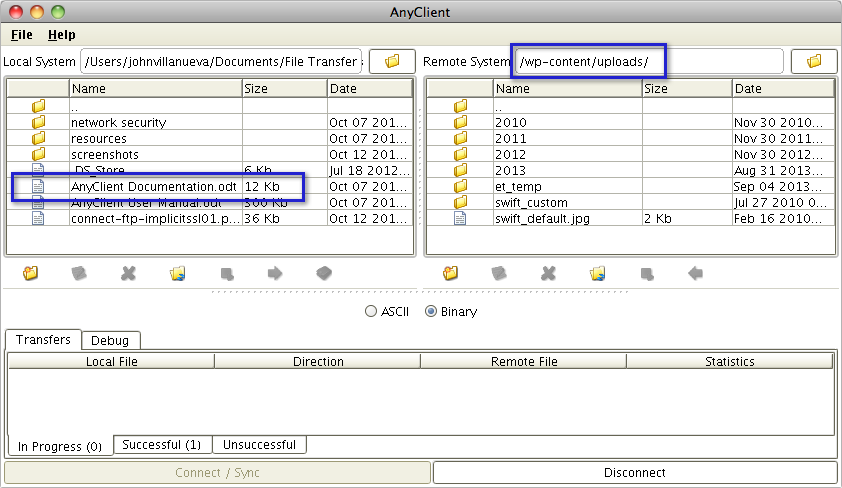
Task: Click folder icon of remote et_temp row
Action: coord(460,186)
